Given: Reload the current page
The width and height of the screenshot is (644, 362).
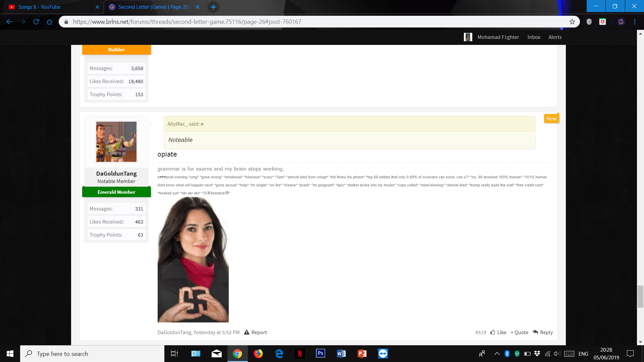Looking at the screenshot, I should pyautogui.click(x=36, y=22).
